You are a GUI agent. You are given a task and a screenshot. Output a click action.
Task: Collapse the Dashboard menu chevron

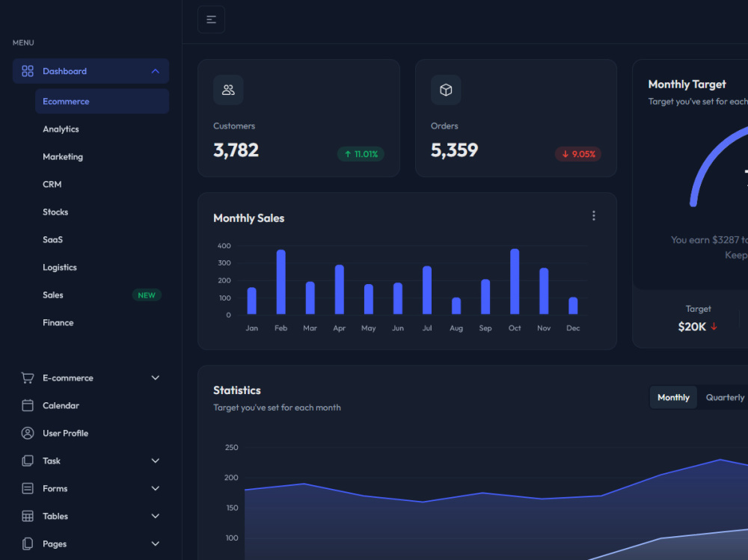coord(155,71)
